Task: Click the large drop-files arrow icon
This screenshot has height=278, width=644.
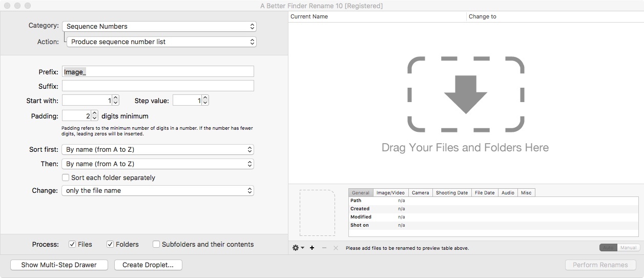Action: point(465,95)
